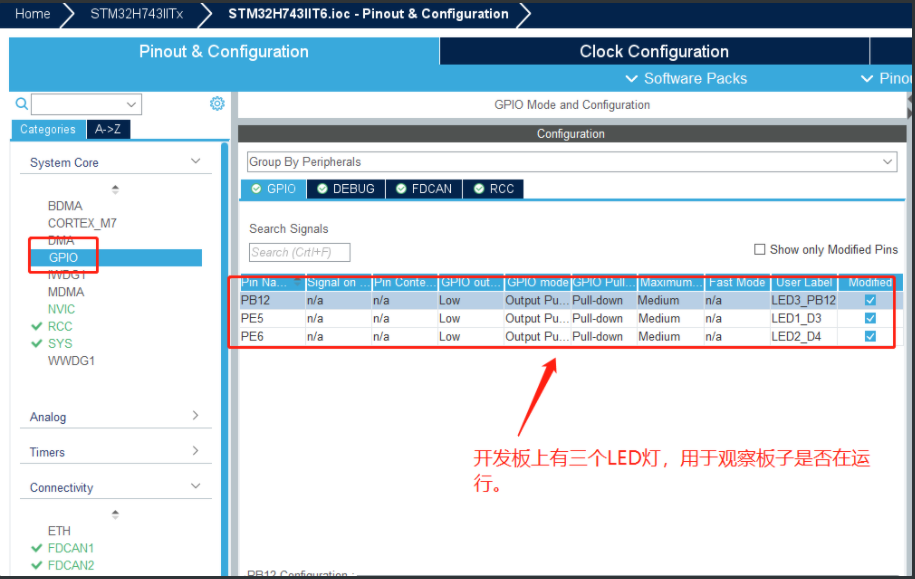This screenshot has height=579, width=915.
Task: Click the green check icon on FDCAN tab
Action: click(401, 189)
